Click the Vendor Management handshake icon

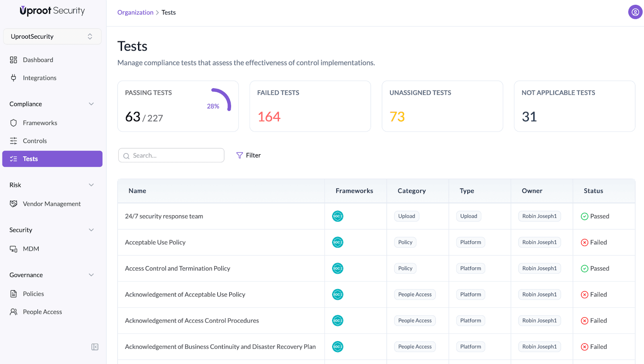14,204
